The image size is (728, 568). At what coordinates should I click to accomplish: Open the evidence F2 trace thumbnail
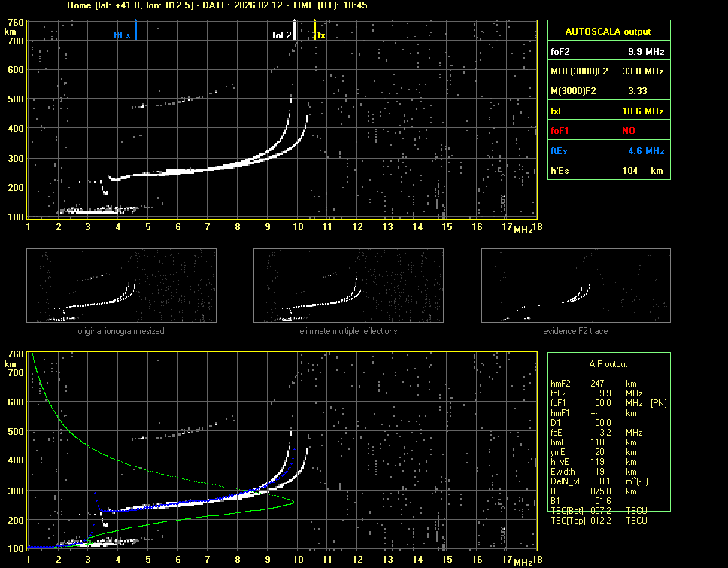(575, 285)
